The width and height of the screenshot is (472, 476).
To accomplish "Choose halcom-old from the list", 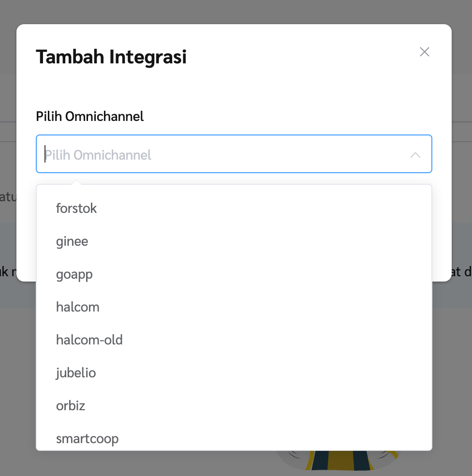I will [234, 340].
